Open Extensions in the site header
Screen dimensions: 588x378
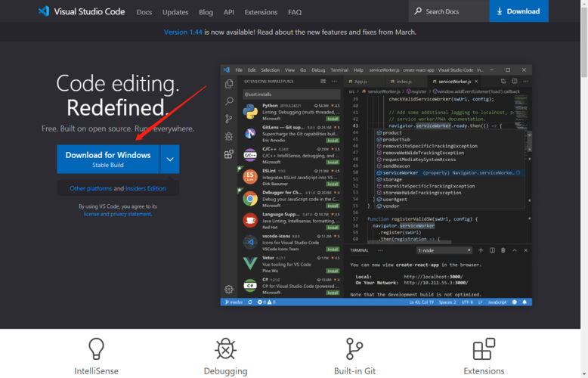click(x=261, y=12)
